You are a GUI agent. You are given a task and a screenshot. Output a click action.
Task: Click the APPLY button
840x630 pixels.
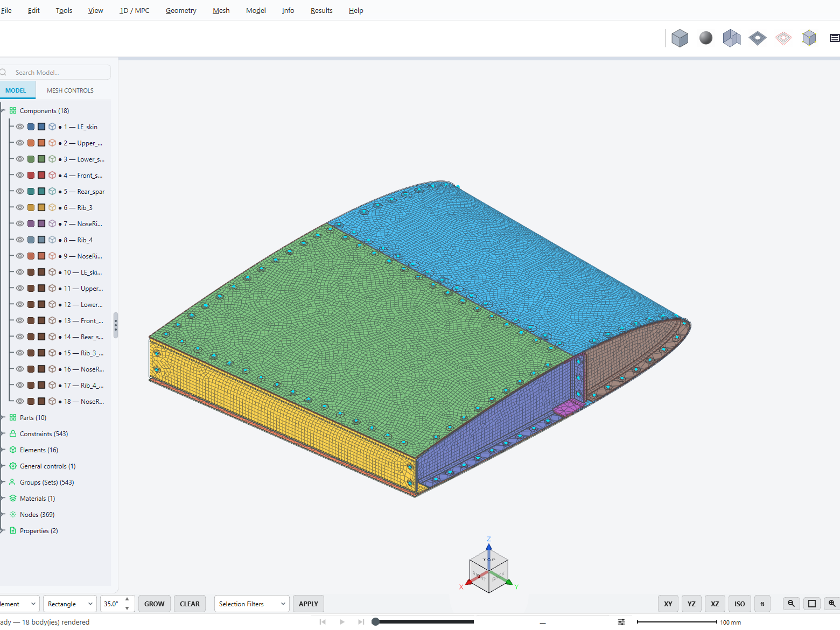pos(309,604)
